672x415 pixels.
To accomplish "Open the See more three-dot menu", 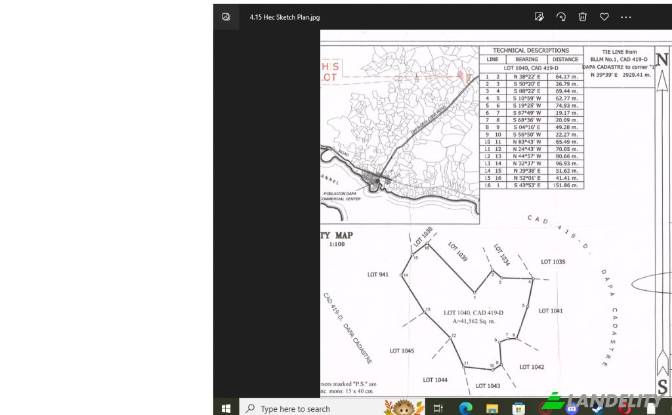I will tap(626, 17).
